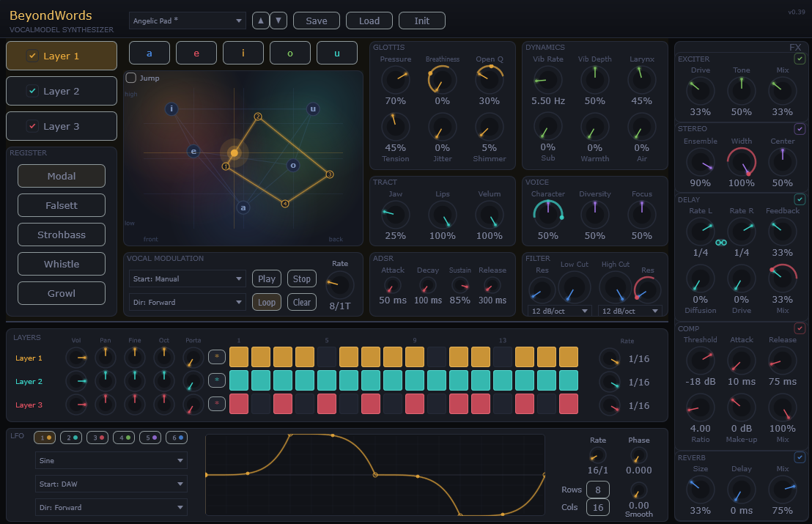Viewport: 812px width, 524px height.
Task: Expand the LFO Sine waveform dropdown
Action: 111,460
